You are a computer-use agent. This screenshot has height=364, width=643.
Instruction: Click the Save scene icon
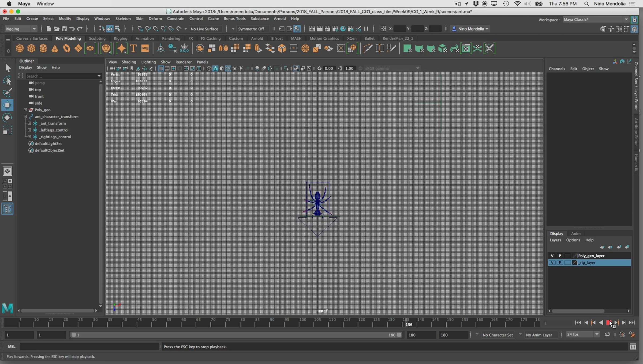(64, 29)
